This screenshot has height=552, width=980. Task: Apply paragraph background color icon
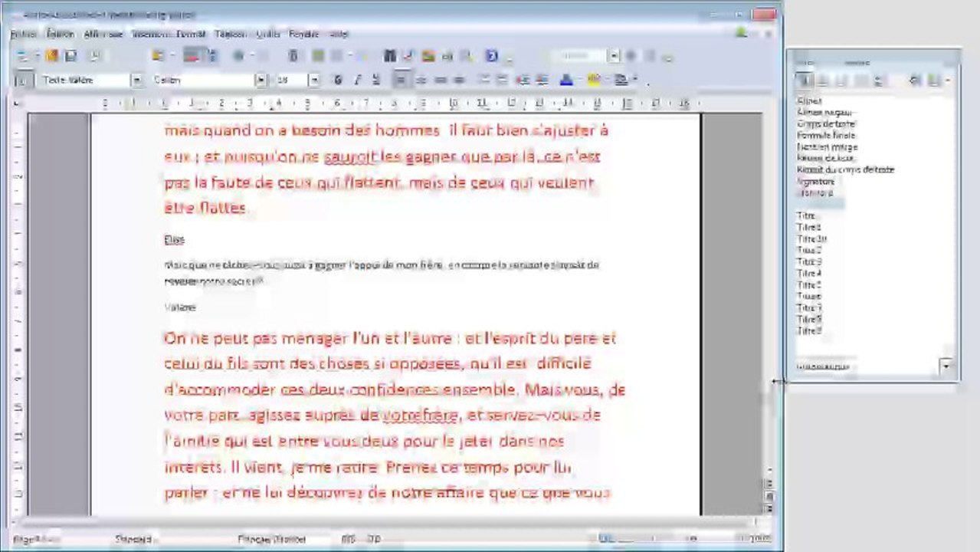point(620,80)
